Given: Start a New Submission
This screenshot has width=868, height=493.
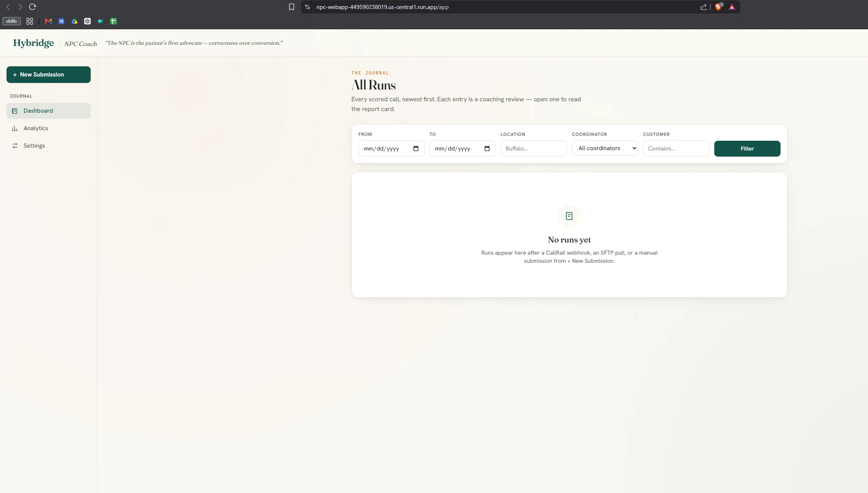Looking at the screenshot, I should pyautogui.click(x=48, y=74).
